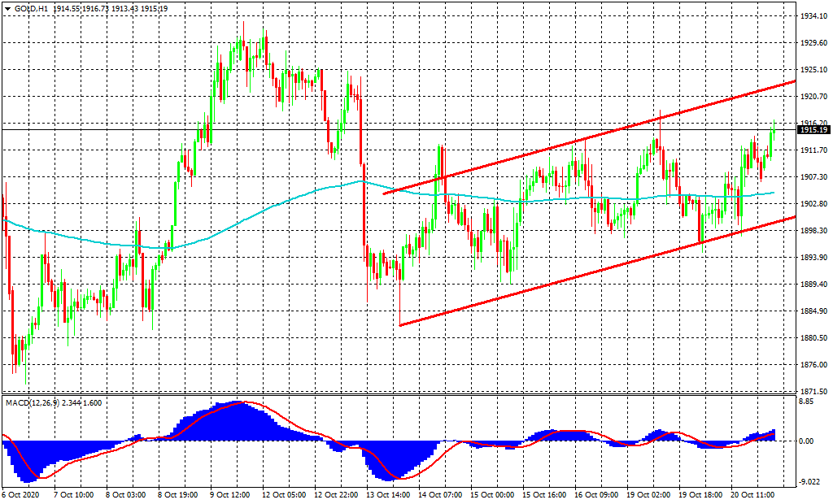
Task: Click the triangle arrow beside GOLD,H1
Action: click(7, 7)
